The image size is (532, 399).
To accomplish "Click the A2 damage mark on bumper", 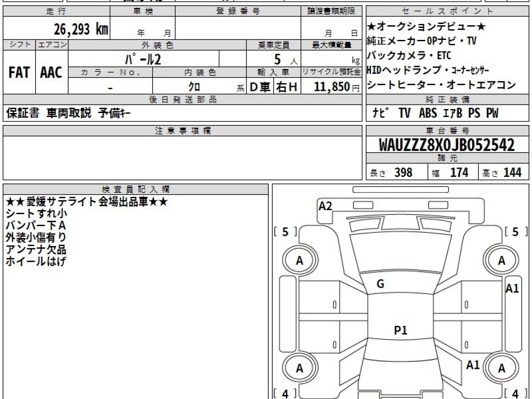I will click(325, 206).
